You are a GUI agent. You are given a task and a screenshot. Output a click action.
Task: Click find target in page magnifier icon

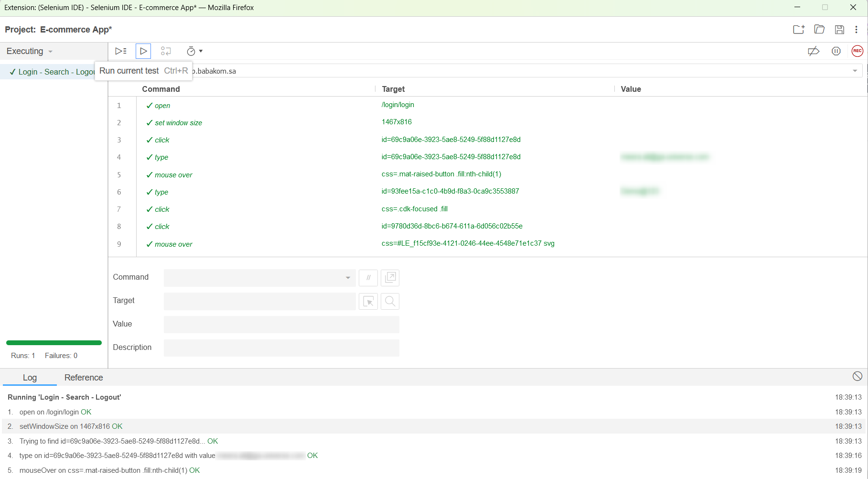click(x=390, y=301)
